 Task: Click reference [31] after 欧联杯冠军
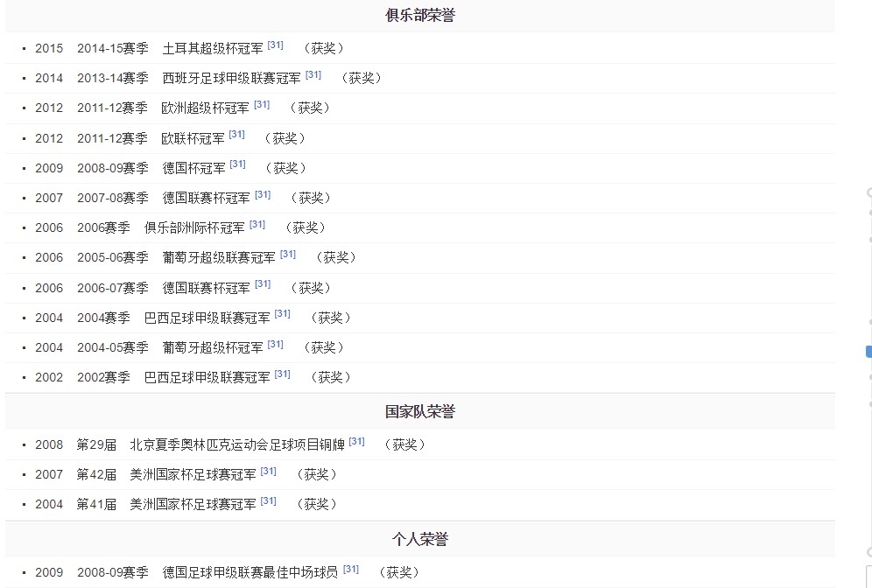pos(236,134)
